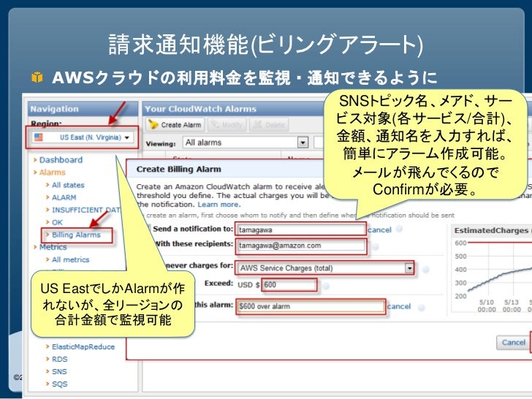Click the greyed-out Modify button
532x399 pixels.
227,125
